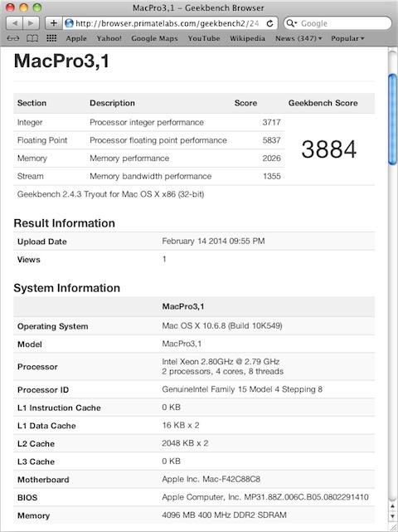
Task: Click the BIOS value MP31.88Z.006C
Action: pos(265,497)
